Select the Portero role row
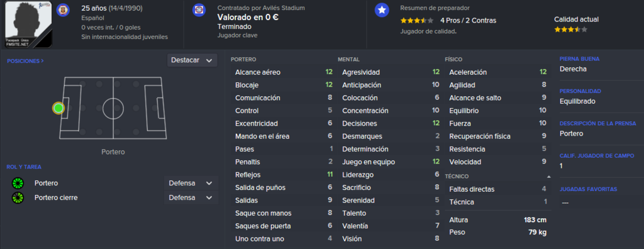644x249 pixels. tap(114, 183)
